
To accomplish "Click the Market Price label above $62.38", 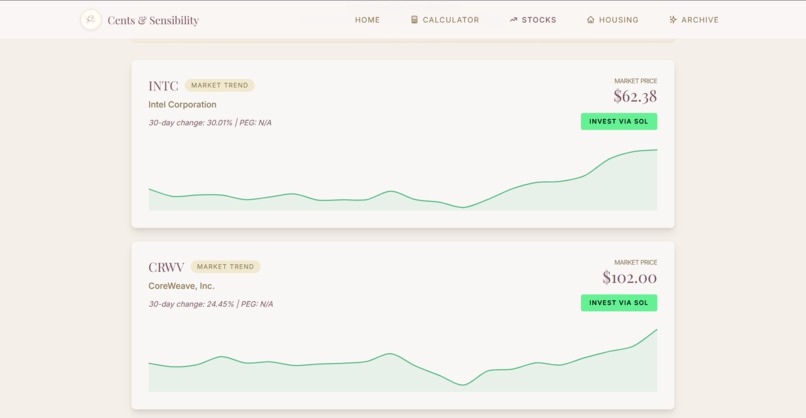I will click(636, 81).
